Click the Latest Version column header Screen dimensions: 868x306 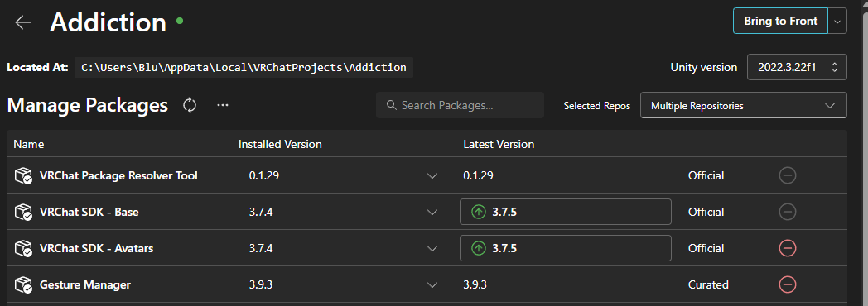click(x=499, y=144)
